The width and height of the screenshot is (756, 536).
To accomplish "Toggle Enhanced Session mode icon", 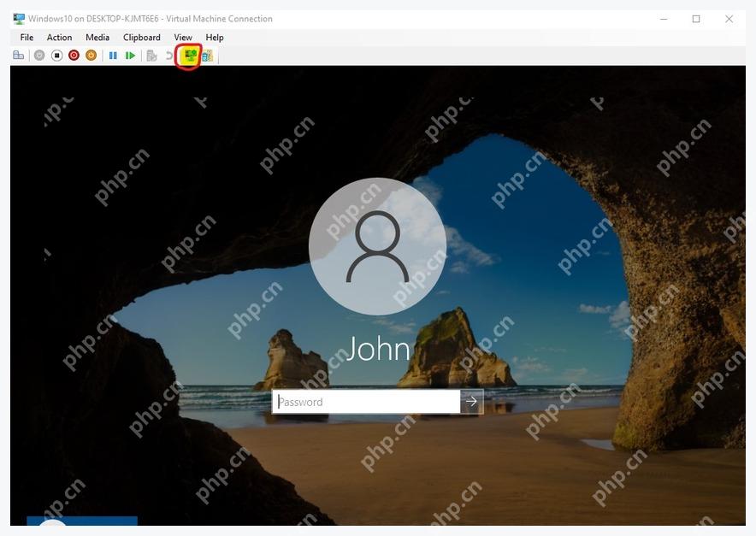I will coord(190,56).
